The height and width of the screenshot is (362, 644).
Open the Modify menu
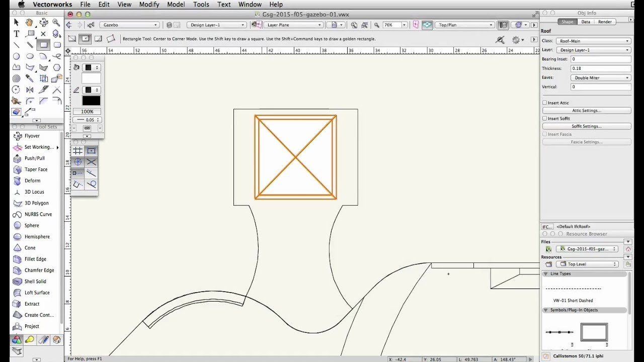tap(149, 5)
